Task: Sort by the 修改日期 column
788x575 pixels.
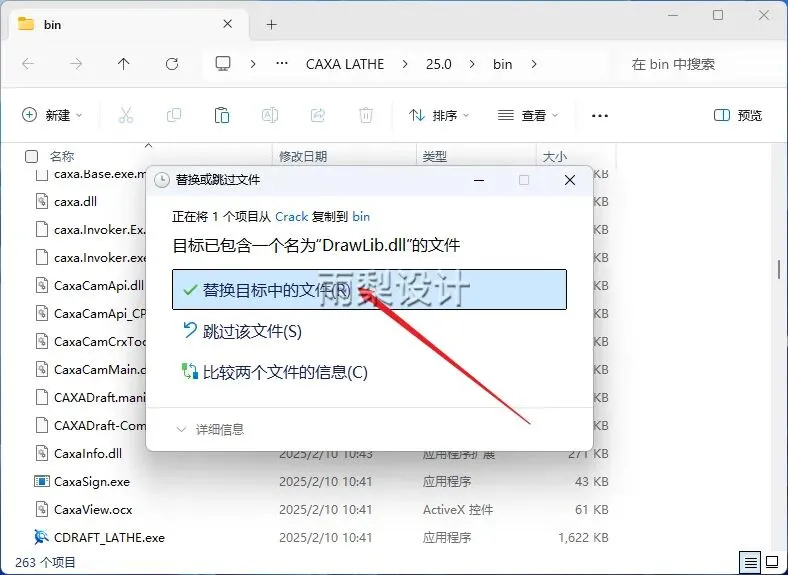Action: click(303, 157)
